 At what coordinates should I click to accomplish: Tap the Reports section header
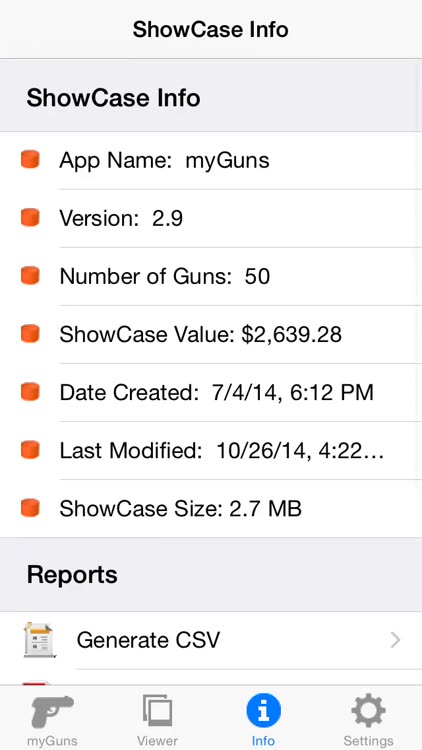click(211, 574)
